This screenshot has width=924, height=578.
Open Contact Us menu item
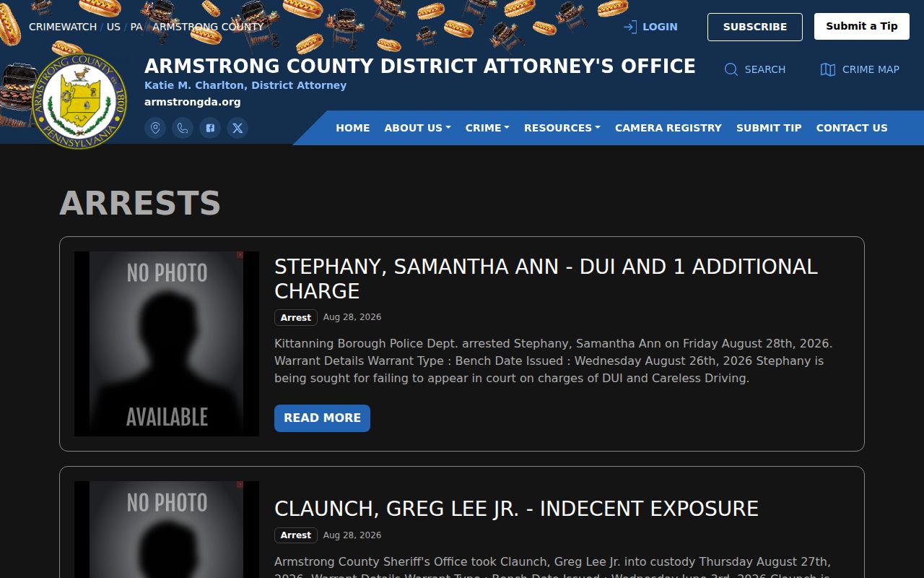[852, 128]
